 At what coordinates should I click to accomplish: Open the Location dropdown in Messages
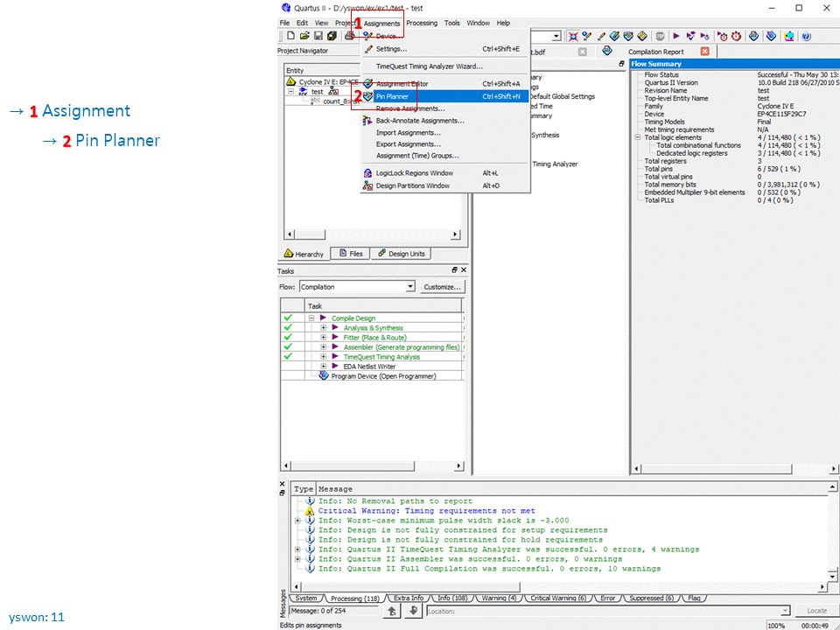pos(786,611)
